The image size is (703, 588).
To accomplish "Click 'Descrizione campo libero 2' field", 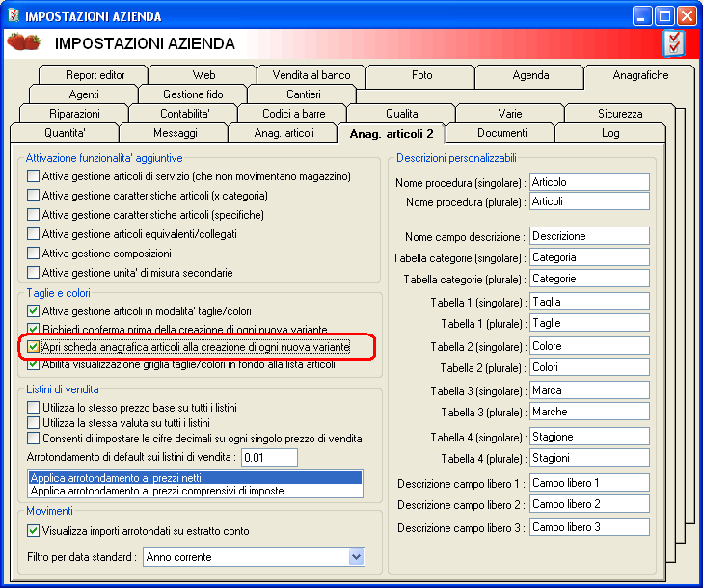I will click(x=589, y=504).
